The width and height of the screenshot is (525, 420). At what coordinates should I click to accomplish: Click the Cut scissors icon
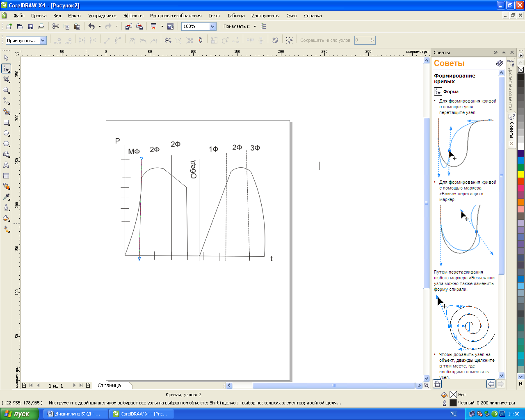55,27
